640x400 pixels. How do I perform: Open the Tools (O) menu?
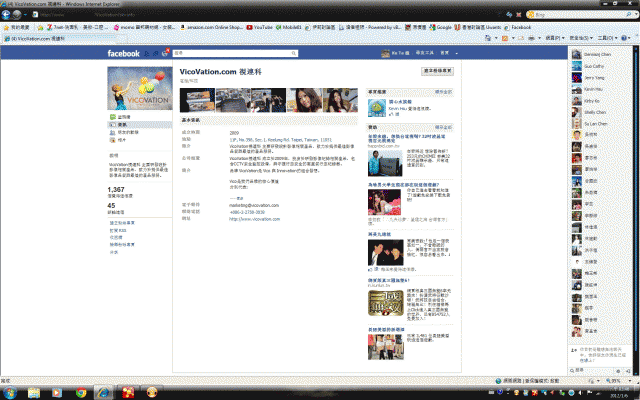[607, 38]
